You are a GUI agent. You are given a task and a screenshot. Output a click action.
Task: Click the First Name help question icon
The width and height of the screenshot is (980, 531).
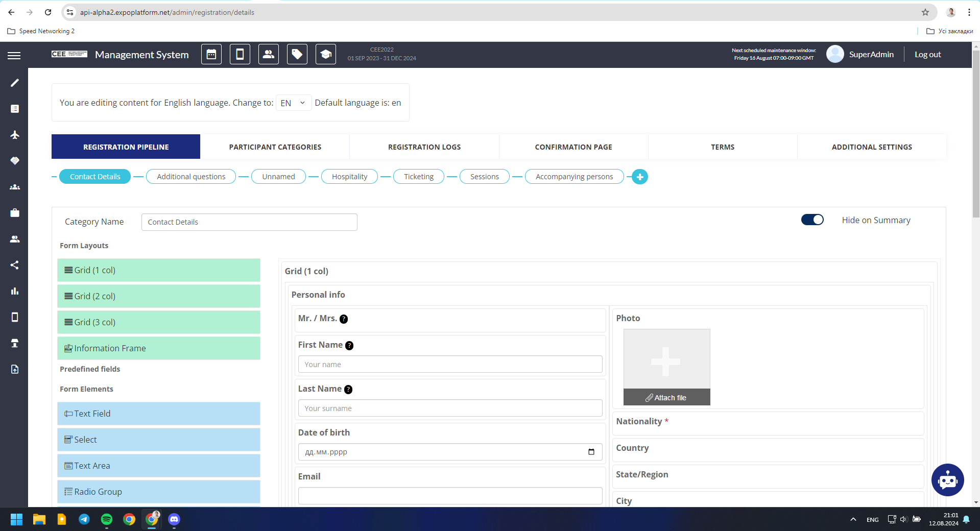pyautogui.click(x=349, y=346)
